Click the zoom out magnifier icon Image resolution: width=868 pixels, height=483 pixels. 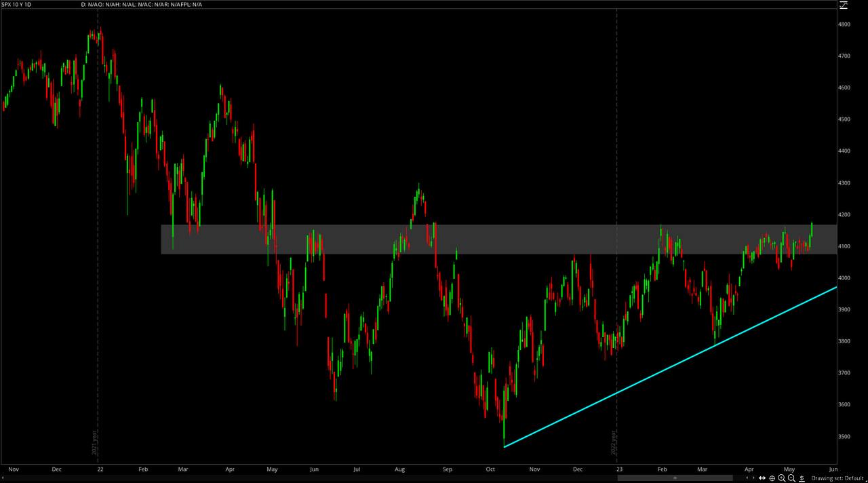791,478
